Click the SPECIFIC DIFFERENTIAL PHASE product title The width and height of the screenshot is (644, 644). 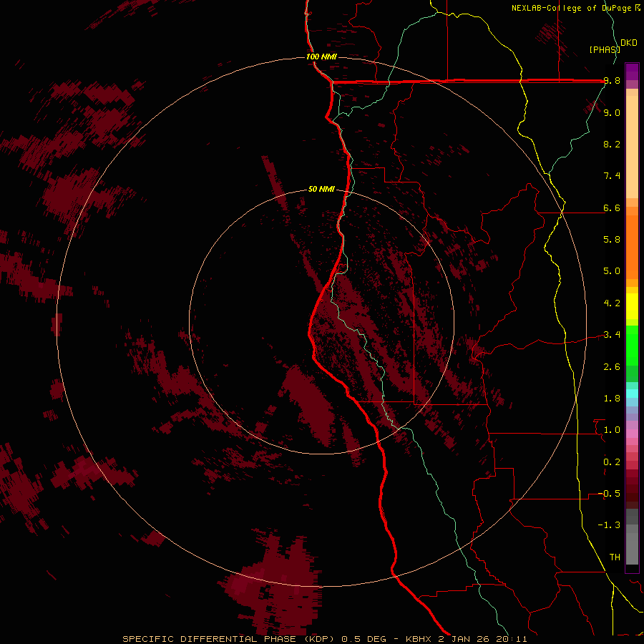pos(209,639)
